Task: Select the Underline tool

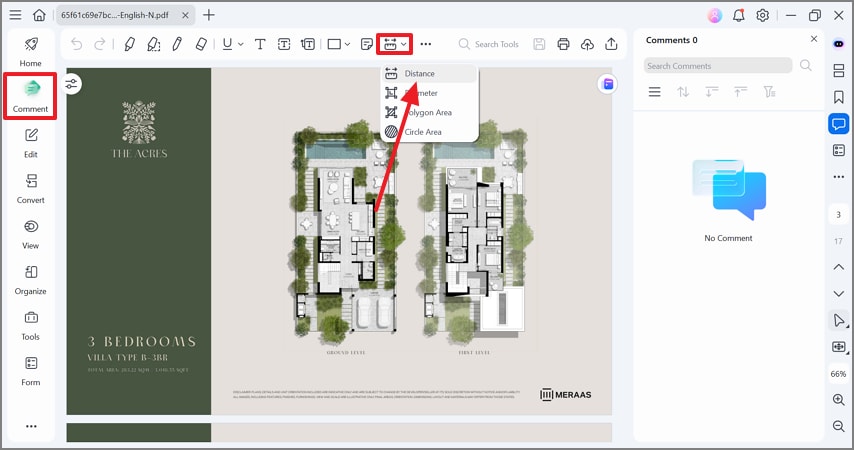Action: [x=227, y=44]
